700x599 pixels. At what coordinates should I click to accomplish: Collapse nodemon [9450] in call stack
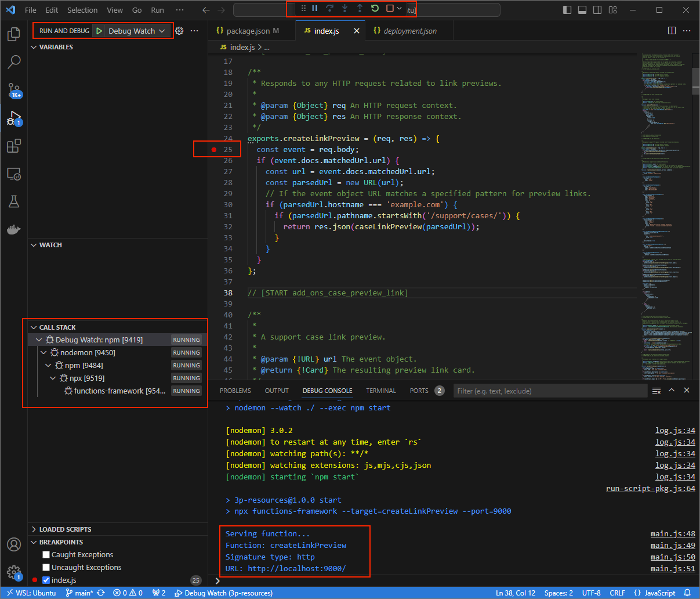[43, 352]
